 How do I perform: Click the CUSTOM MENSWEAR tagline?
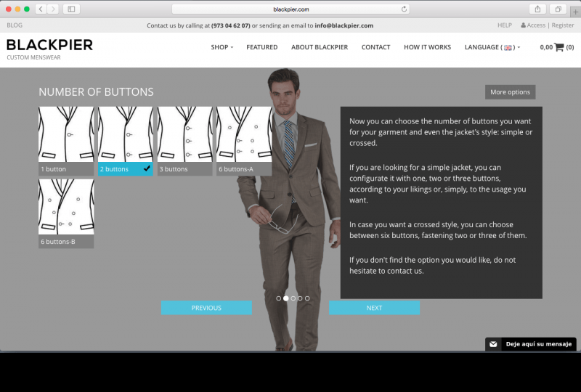pyautogui.click(x=33, y=57)
